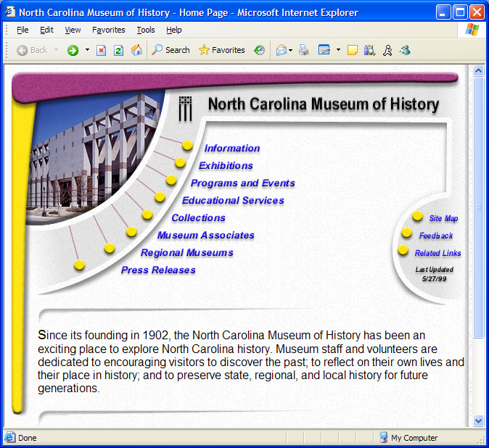Expand the Forward button dropdown arrow
Image resolution: width=489 pixels, height=448 pixels.
[x=87, y=50]
